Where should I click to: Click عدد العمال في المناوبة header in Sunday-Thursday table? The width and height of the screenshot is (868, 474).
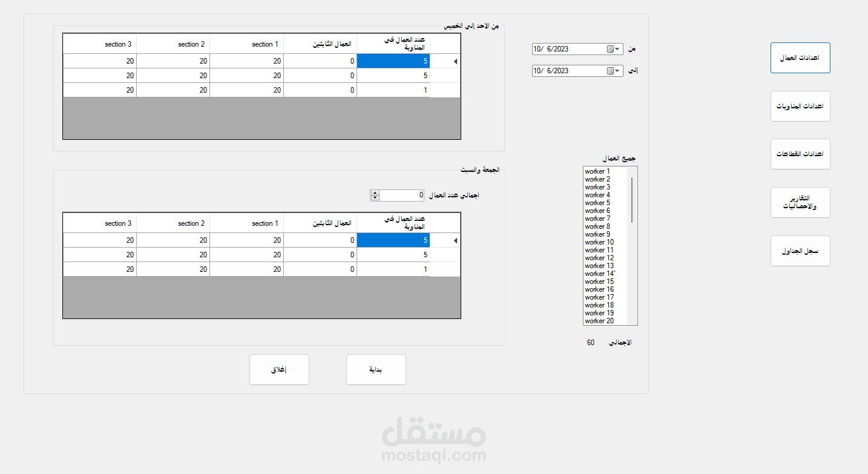tap(393, 44)
